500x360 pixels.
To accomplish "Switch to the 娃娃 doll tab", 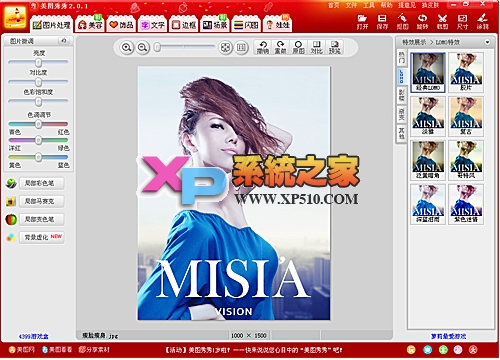I will (x=278, y=25).
